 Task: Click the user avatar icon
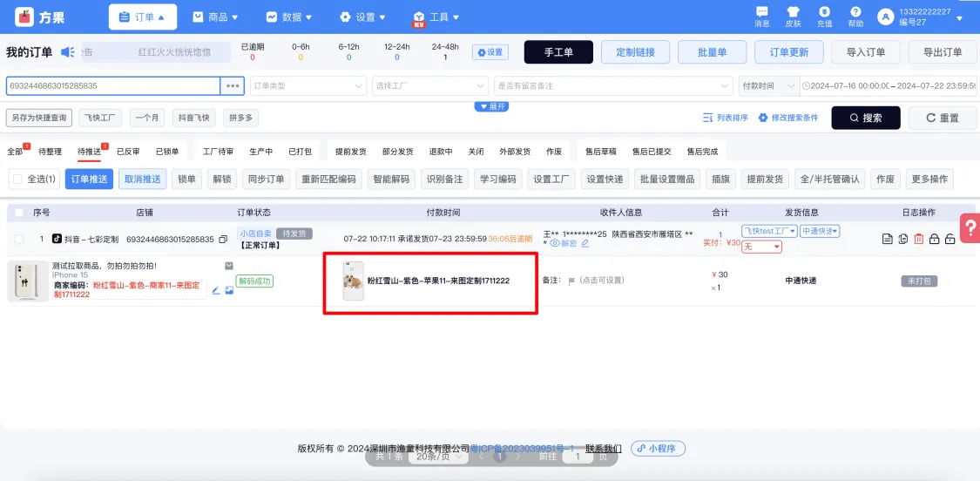click(x=886, y=17)
